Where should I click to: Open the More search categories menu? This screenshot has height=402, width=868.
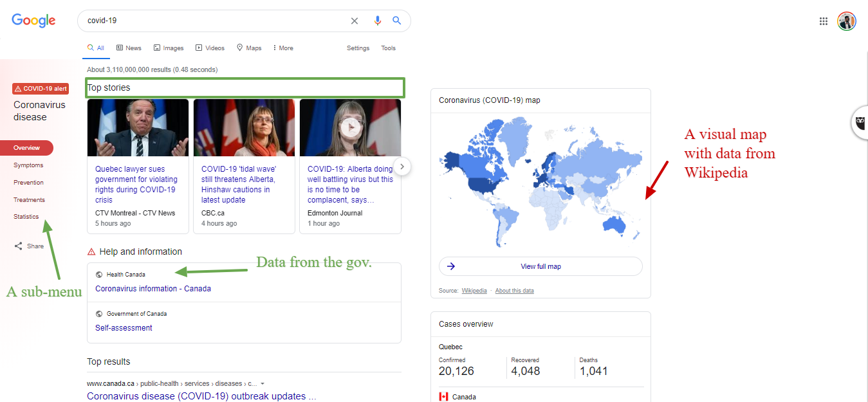click(x=283, y=48)
